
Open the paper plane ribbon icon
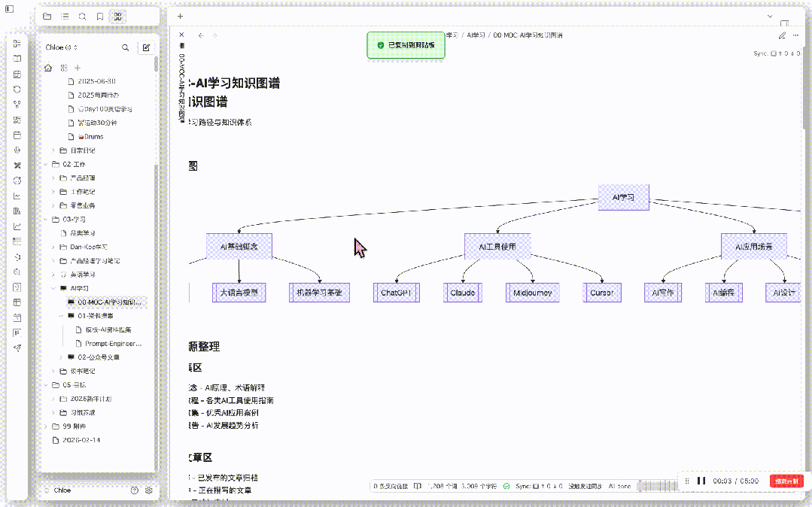pyautogui.click(x=17, y=348)
